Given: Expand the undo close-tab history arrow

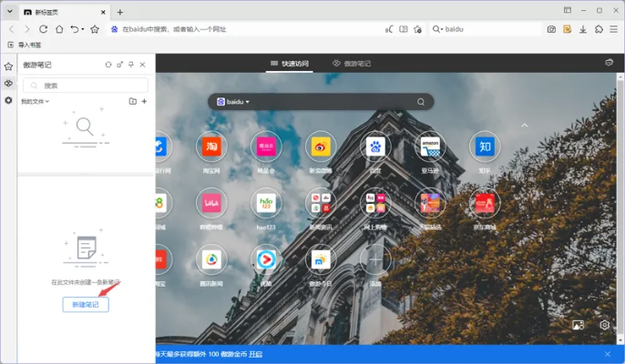Looking at the screenshot, I should click(x=83, y=29).
